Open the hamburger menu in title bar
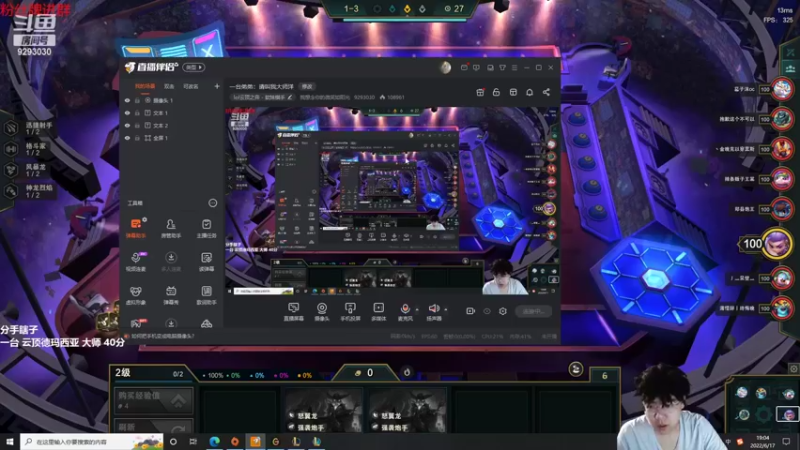Screen dimensions: 800x450 (x=514, y=67)
